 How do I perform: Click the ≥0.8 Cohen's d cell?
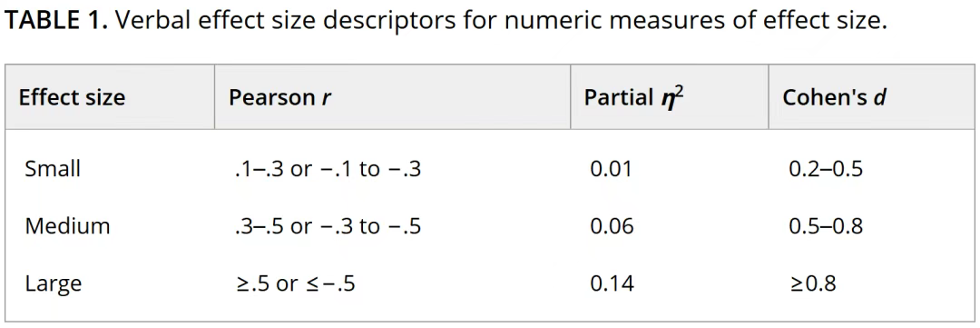(812, 284)
